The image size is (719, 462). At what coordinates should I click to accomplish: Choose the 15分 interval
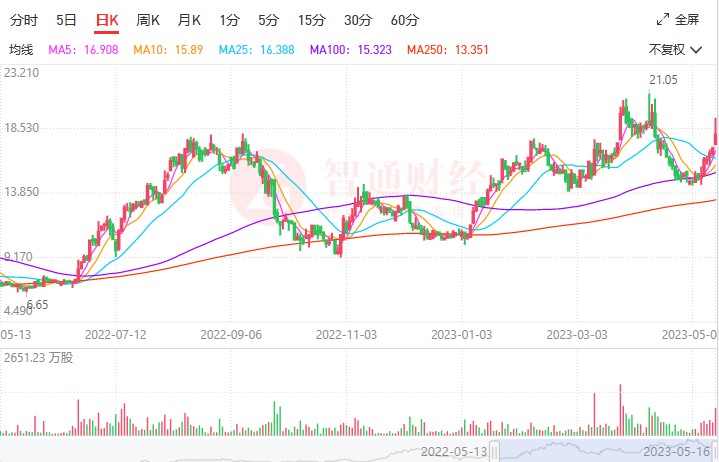[x=311, y=20]
